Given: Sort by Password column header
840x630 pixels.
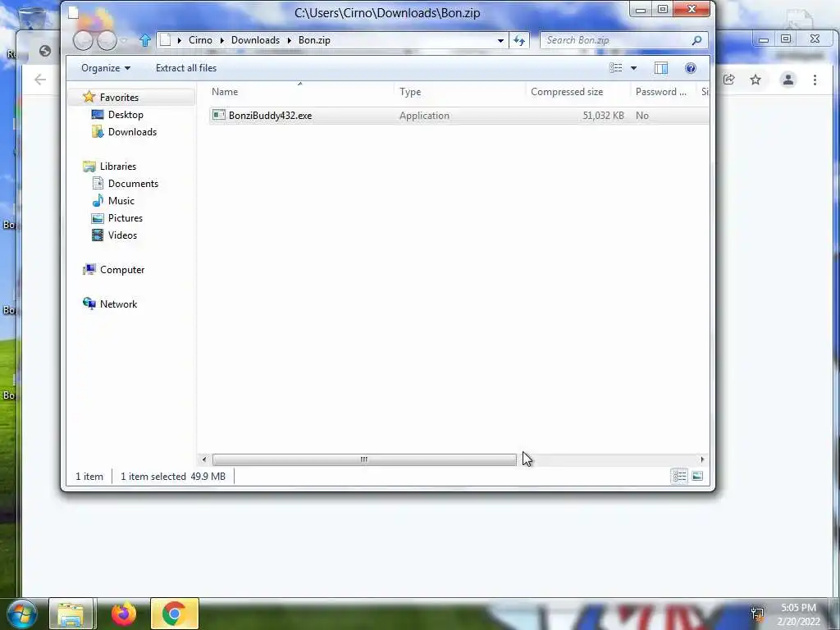Looking at the screenshot, I should (x=664, y=92).
